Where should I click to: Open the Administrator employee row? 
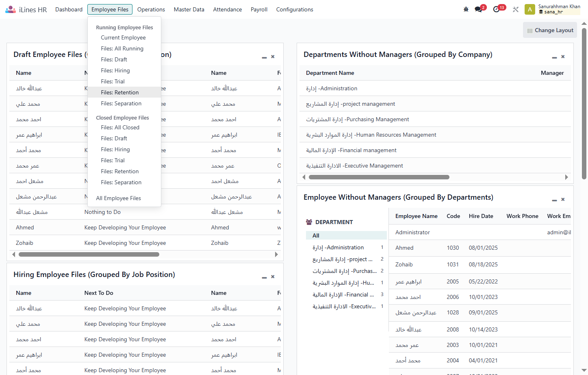point(480,232)
